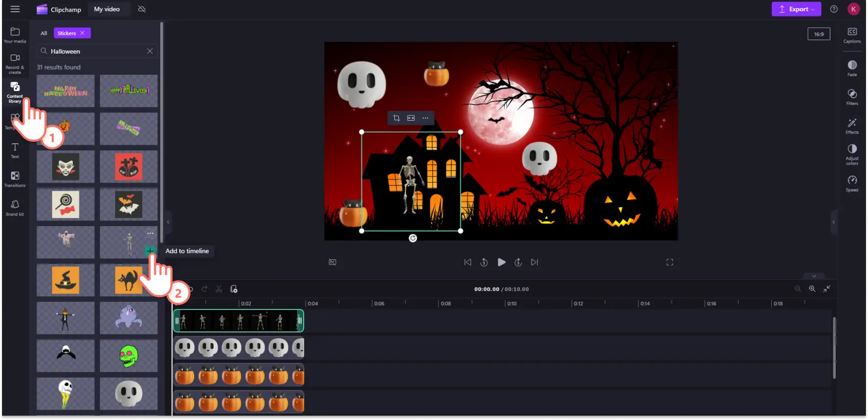Screen dimensions: 868x420
Task: Skip to the start of the video
Action: (468, 262)
